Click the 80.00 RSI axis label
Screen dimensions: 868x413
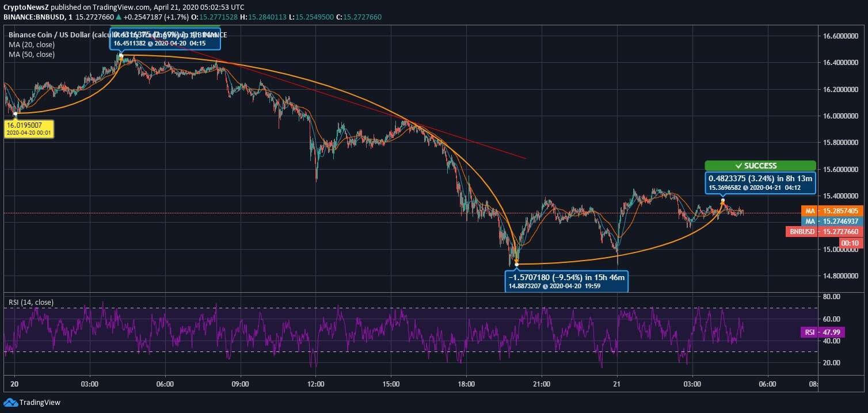(832, 297)
